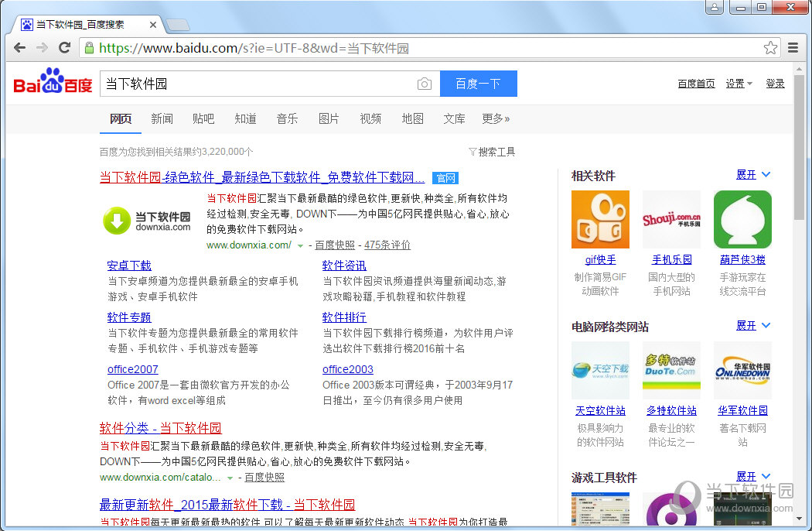This screenshot has height=531, width=812.
Task: Open the first result 当下软件园-绿色软件 title
Action: point(262,177)
